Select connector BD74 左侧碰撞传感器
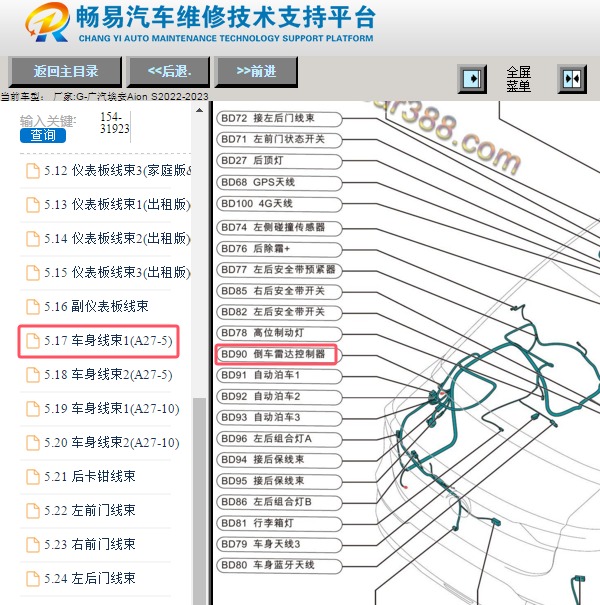 coord(279,228)
